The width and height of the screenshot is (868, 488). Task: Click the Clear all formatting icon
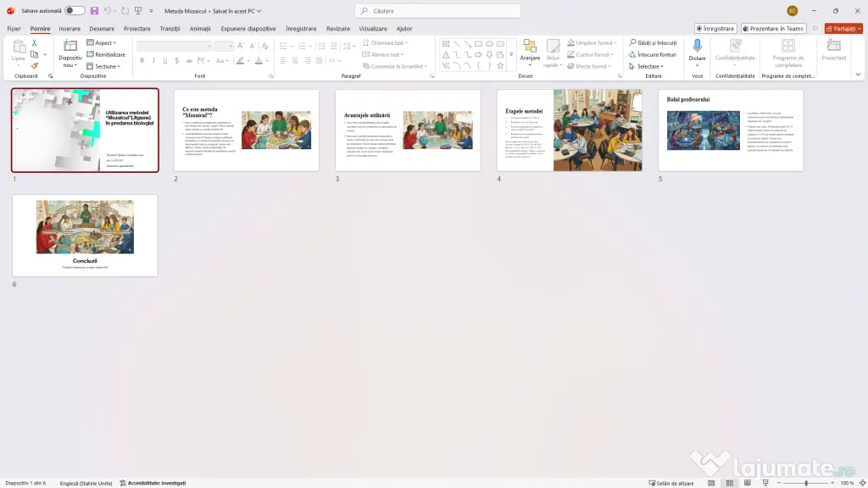pos(265,46)
